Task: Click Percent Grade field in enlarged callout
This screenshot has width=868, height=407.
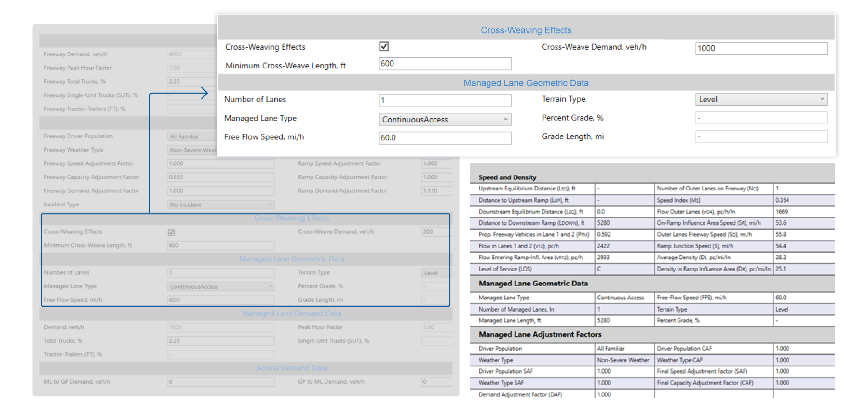Action: (x=761, y=118)
